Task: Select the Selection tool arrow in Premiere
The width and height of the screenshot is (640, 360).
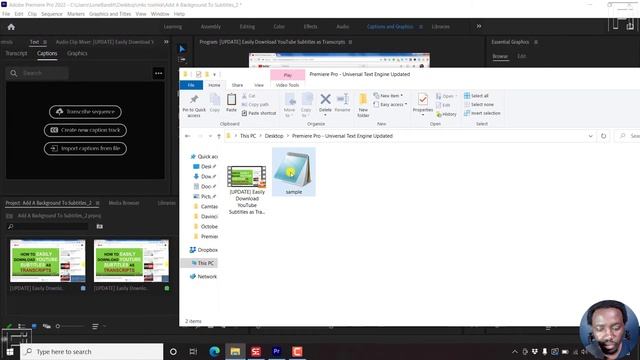Action: click(182, 49)
